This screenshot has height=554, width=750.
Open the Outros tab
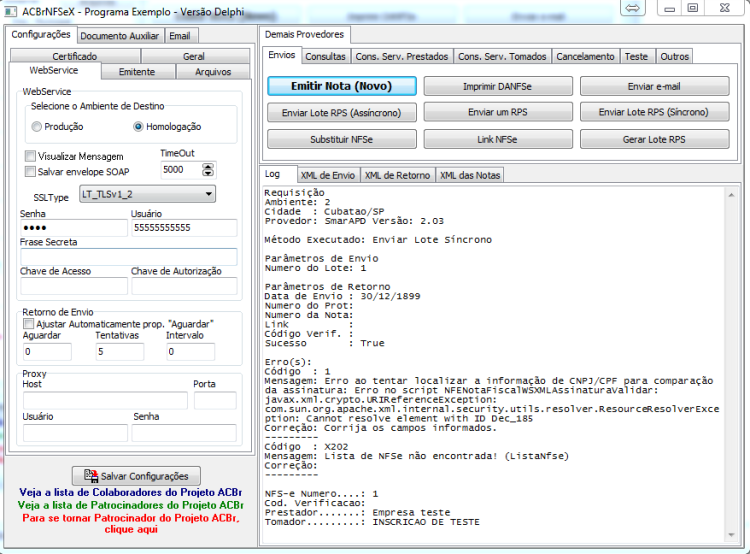(675, 56)
